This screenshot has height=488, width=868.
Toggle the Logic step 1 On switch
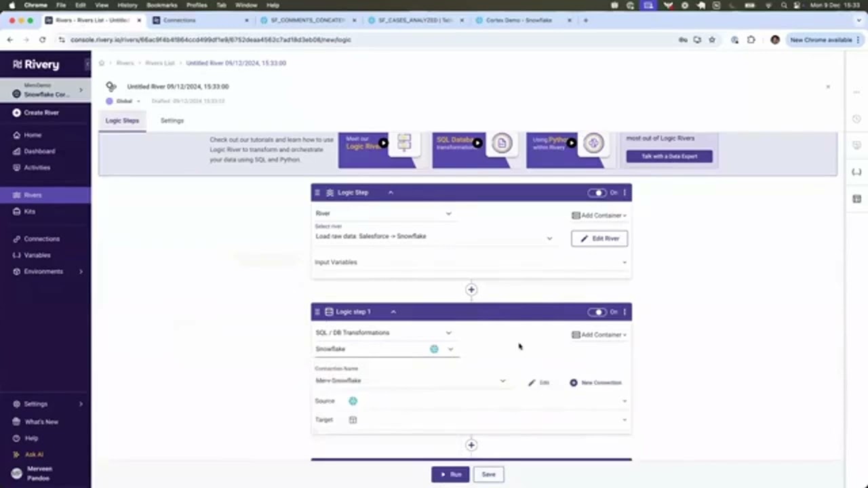click(x=597, y=312)
